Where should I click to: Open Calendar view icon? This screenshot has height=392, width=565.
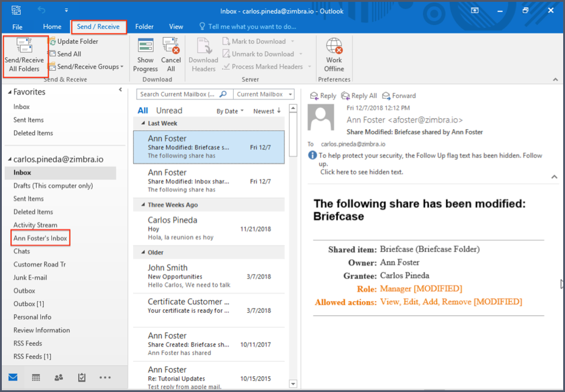click(35, 377)
